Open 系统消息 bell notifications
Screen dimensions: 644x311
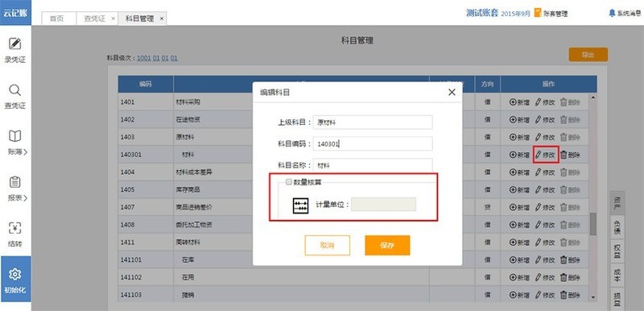click(x=625, y=13)
